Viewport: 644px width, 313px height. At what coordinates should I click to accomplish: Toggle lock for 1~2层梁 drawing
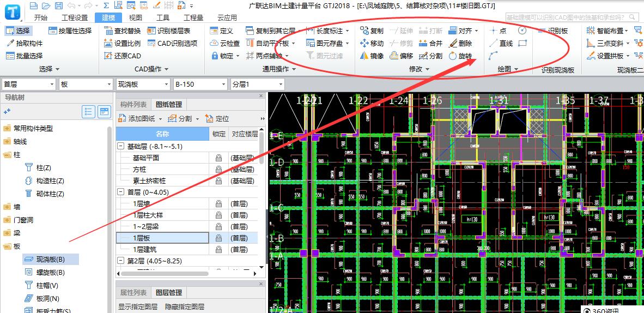point(219,226)
